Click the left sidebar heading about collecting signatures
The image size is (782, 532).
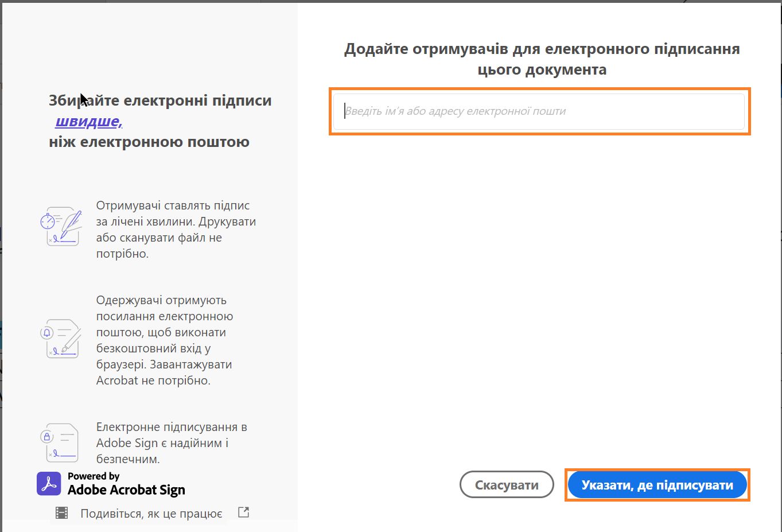tap(159, 100)
